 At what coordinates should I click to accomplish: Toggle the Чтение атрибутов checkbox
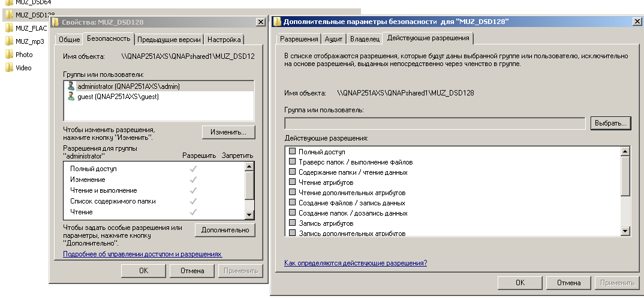click(293, 183)
